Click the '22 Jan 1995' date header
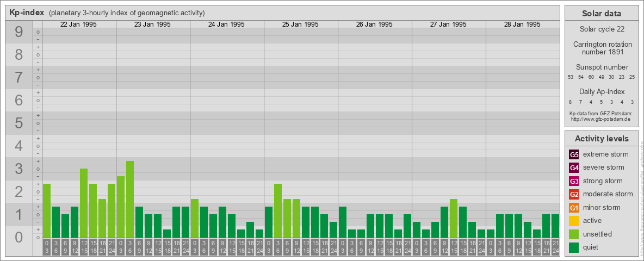Screen dimensions: 644x261 pos(78,24)
